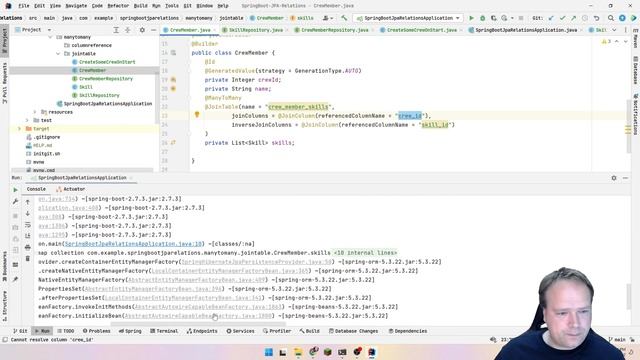The image size is (640, 360).
Task: Expand the target folder
Action: click(x=19, y=129)
